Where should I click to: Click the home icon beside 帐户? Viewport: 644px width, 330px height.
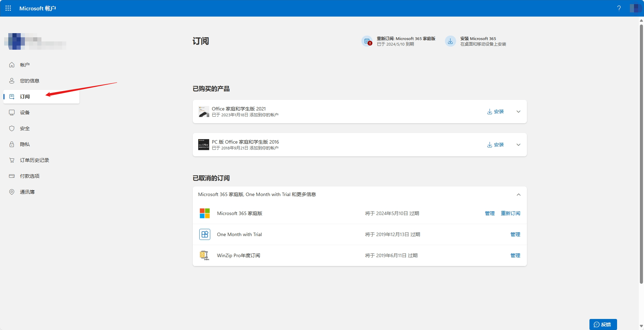tap(12, 65)
